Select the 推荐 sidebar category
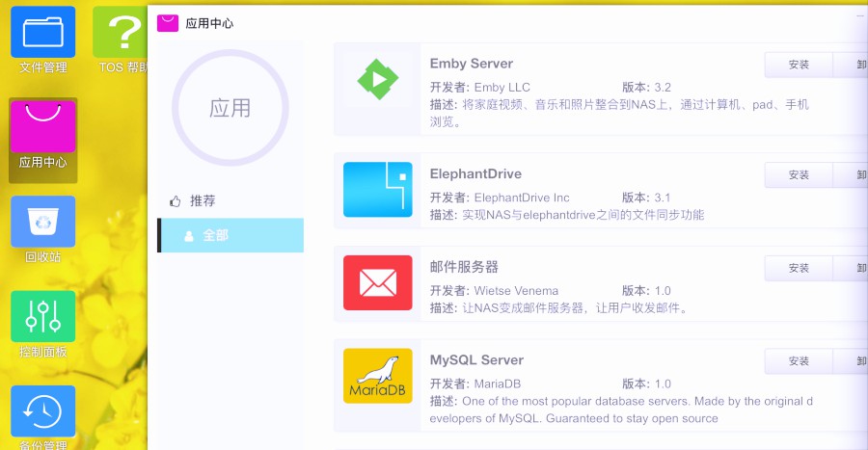 231,200
